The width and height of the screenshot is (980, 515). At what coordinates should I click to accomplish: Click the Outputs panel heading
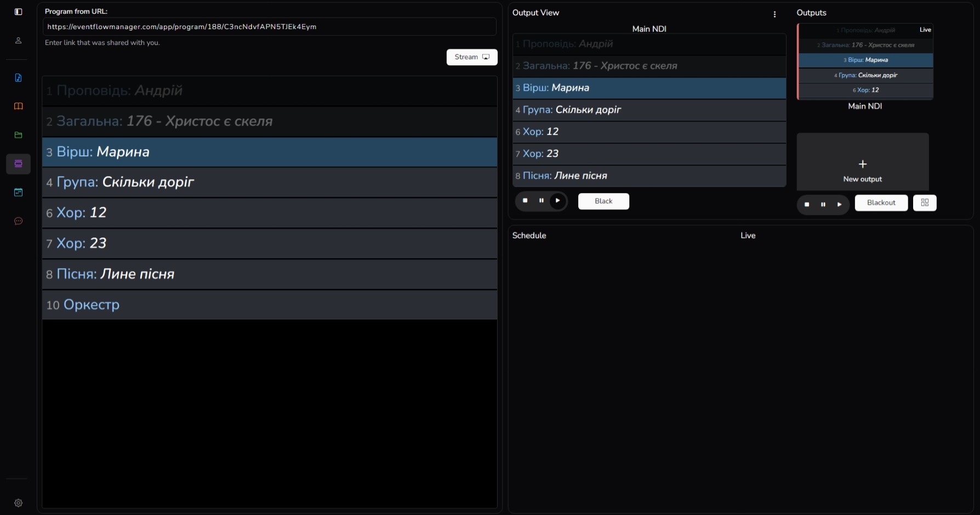(x=811, y=13)
